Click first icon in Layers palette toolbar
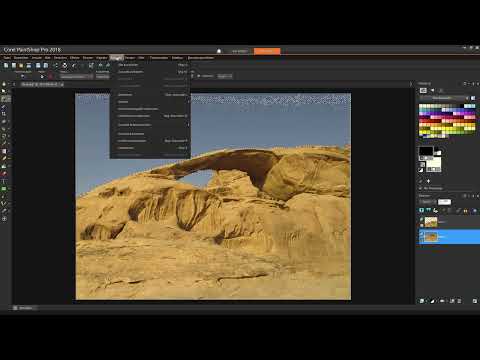 pos(422,210)
